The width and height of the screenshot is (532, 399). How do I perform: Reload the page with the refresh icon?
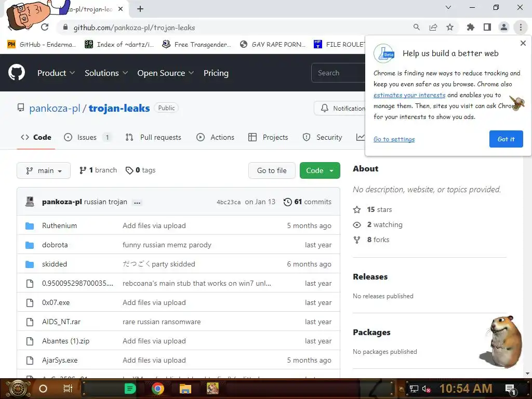pos(45,28)
